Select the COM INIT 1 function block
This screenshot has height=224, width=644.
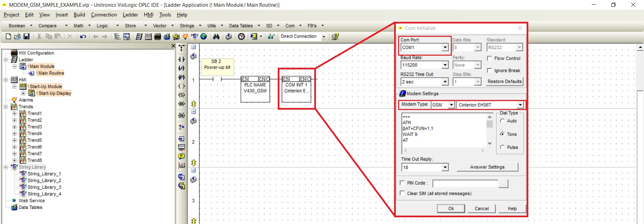[x=297, y=89]
